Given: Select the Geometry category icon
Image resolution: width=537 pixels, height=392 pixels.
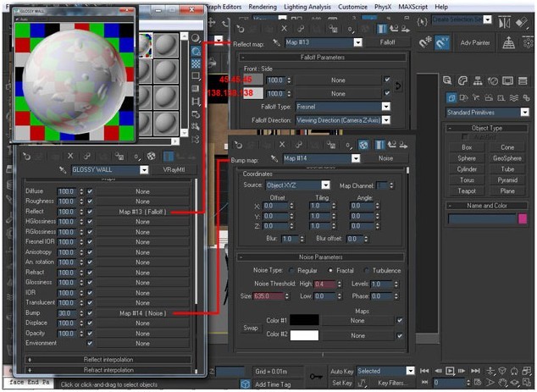Looking at the screenshot, I should pyautogui.click(x=451, y=98).
